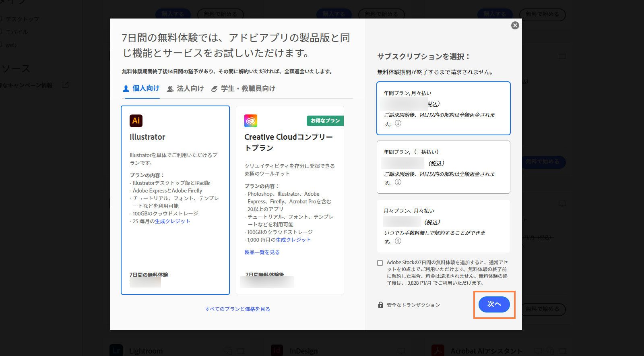This screenshot has width=644, height=356.
Task: Select the Creative Cloudコンプリートプラン heading
Action: (x=289, y=143)
